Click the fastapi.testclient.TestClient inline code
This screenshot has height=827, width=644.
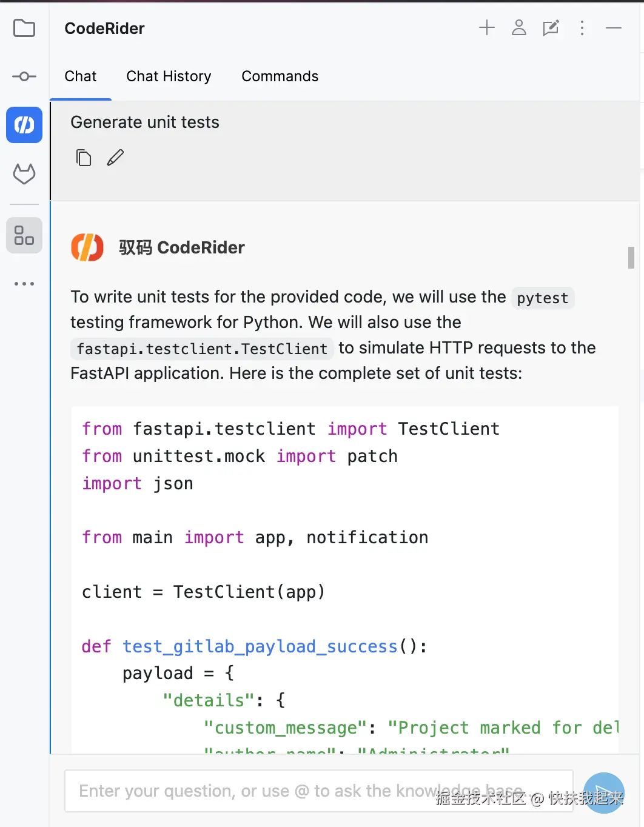coord(202,349)
